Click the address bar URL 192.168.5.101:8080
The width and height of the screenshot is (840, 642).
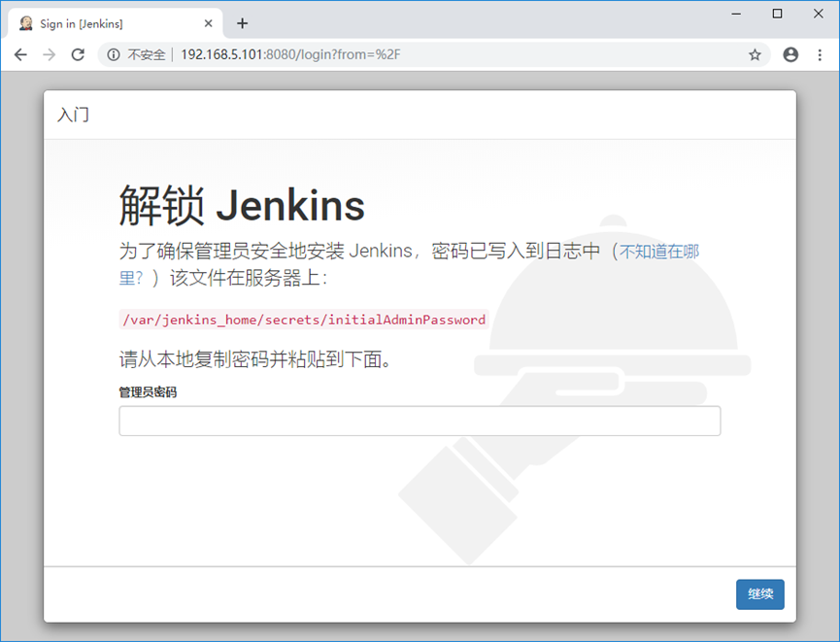point(290,54)
